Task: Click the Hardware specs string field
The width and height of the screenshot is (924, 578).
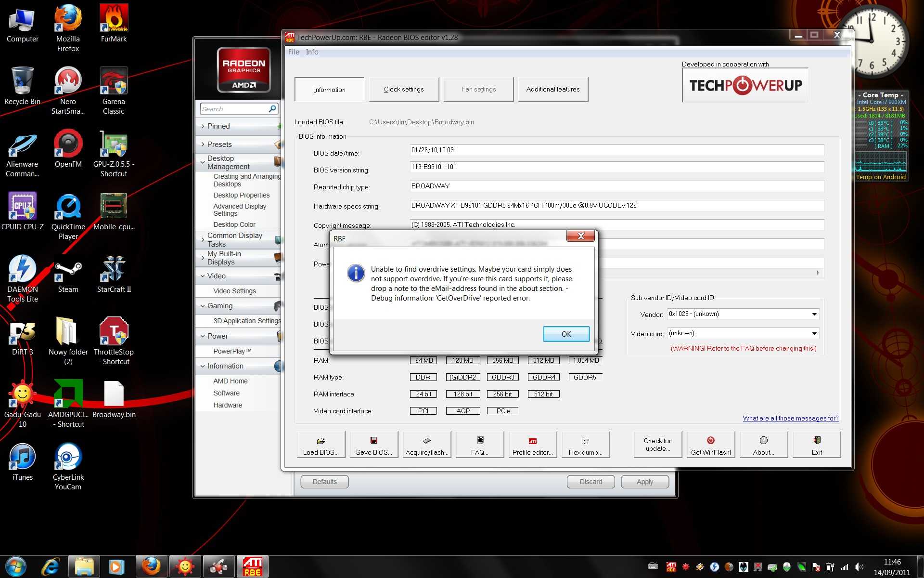Action: 617,206
